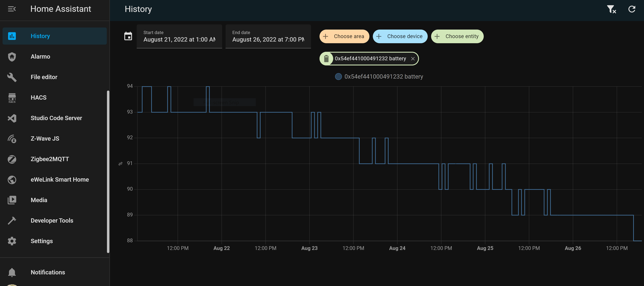
Task: Remove the 0x54ef441000491232 battery filter chip
Action: (x=413, y=58)
